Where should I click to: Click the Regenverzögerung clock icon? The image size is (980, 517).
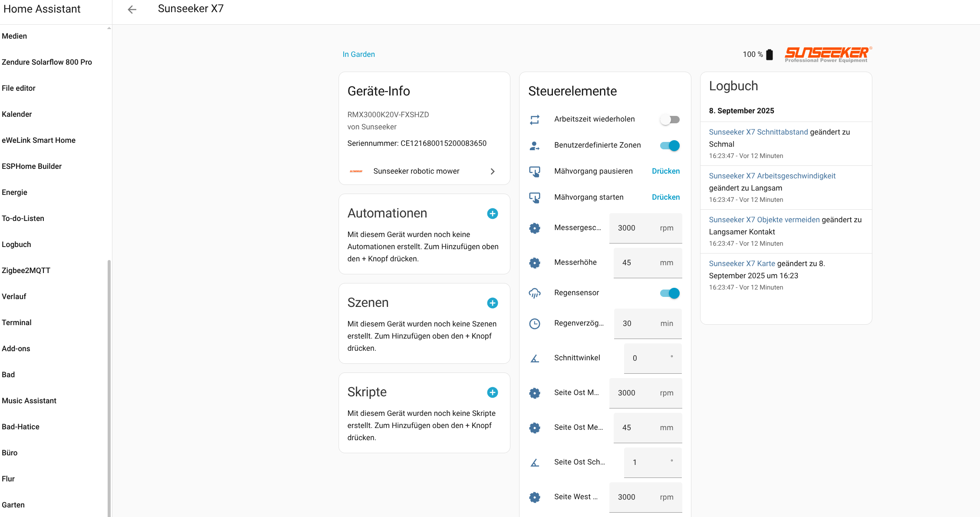pos(535,323)
